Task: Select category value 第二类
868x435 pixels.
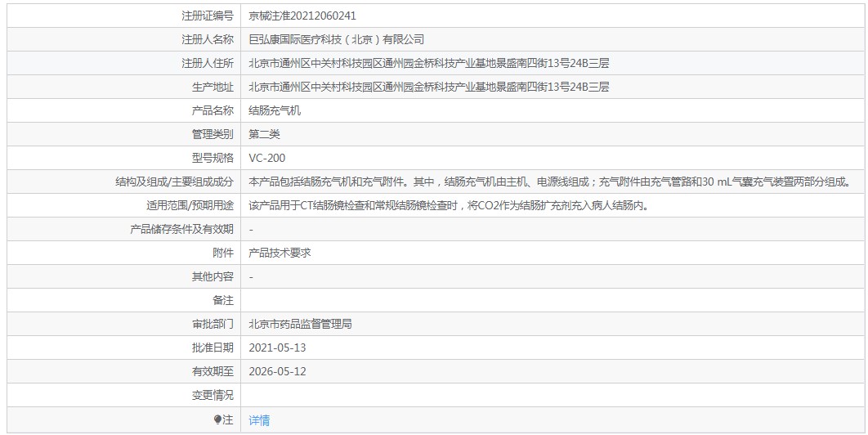Action: [265, 134]
